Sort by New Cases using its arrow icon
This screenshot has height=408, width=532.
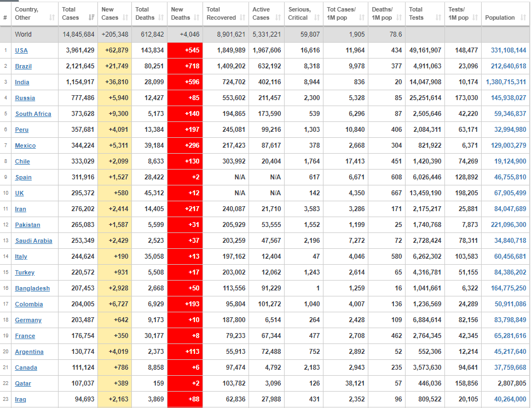pyautogui.click(x=126, y=18)
